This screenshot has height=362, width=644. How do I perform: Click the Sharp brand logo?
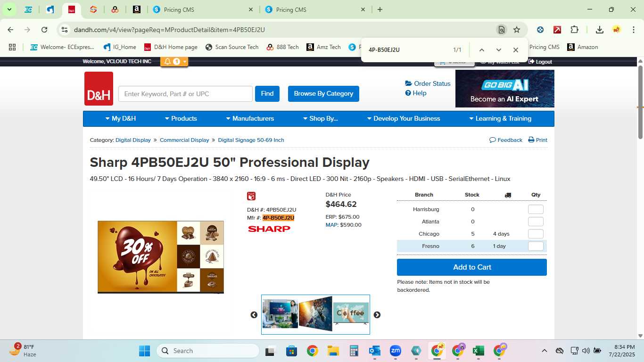coord(269,229)
